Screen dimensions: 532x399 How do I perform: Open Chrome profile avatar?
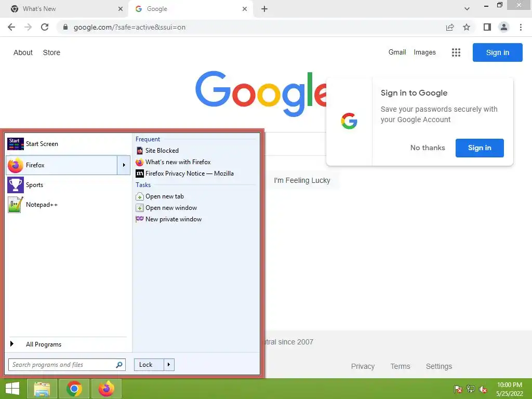point(504,27)
